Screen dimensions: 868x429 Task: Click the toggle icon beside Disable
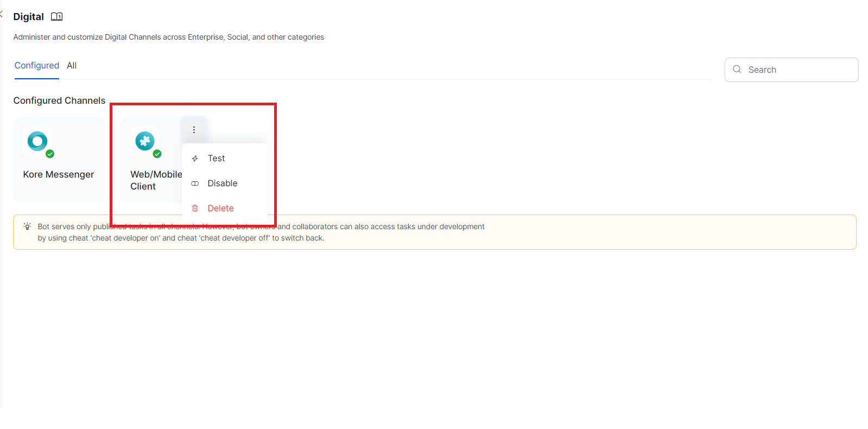point(195,184)
